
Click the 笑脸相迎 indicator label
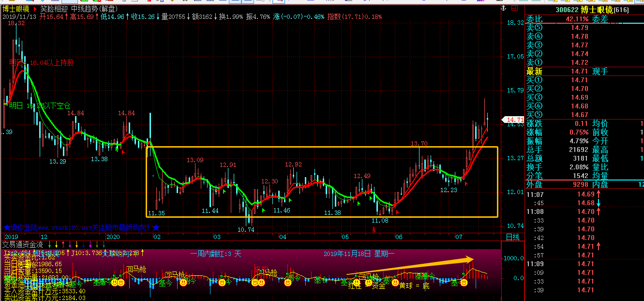point(54,9)
